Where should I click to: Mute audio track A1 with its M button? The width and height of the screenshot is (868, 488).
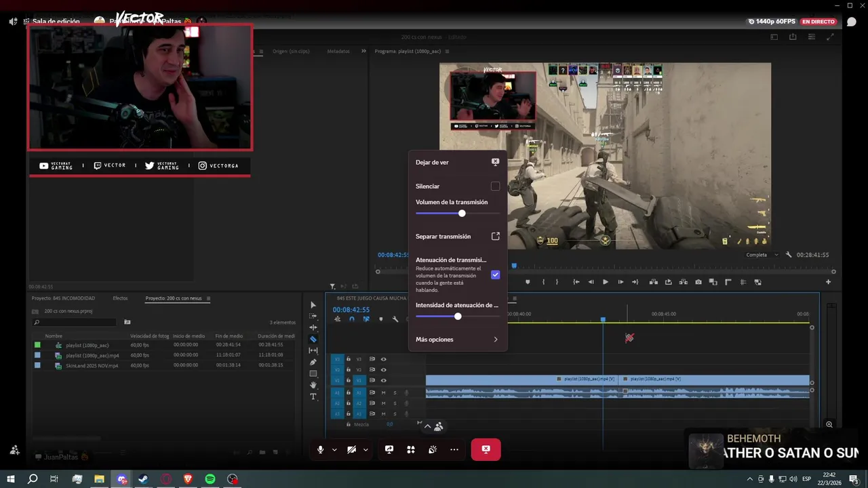click(x=383, y=392)
